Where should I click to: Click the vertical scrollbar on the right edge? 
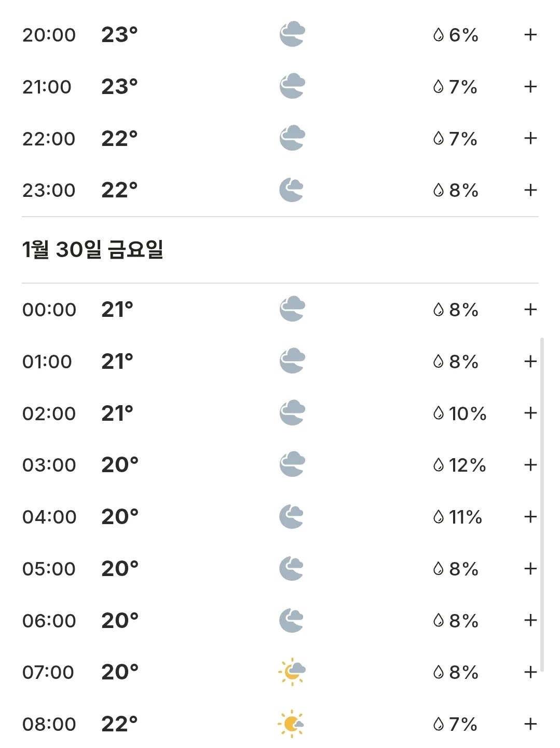542,504
